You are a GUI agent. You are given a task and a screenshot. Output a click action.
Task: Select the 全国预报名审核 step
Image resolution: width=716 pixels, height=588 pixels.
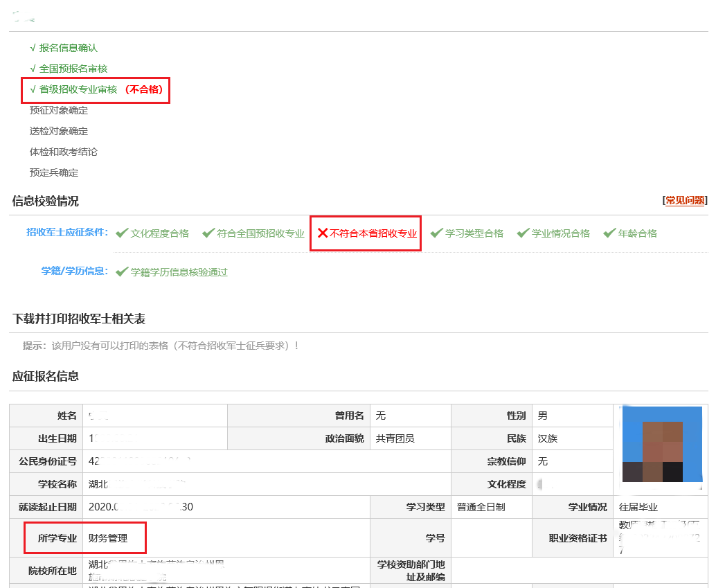click(73, 69)
